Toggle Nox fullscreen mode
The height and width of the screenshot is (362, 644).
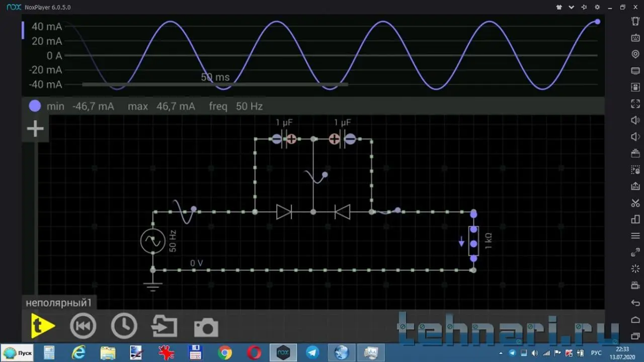tap(635, 104)
